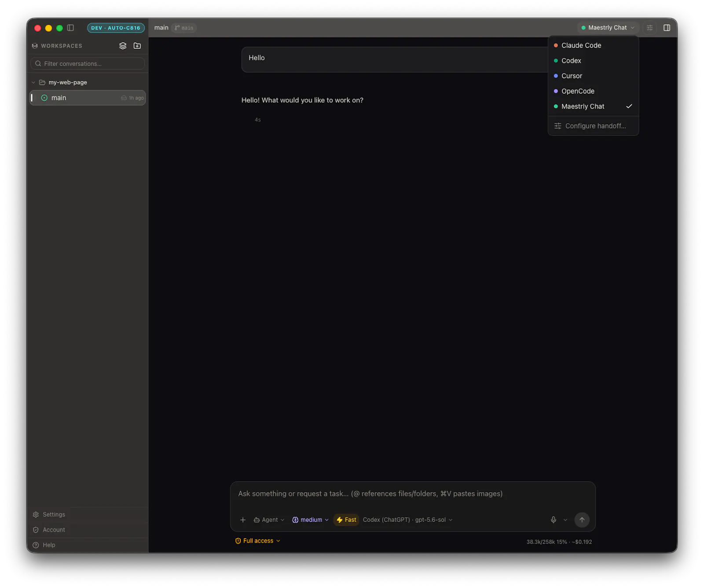Collapse the my-web-page folder
704x588 pixels.
click(x=33, y=82)
